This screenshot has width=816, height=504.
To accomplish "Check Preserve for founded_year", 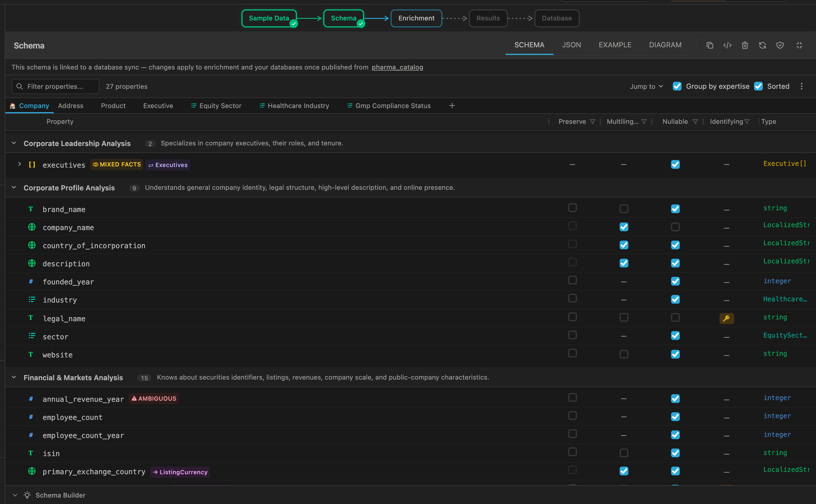I will pos(573,280).
